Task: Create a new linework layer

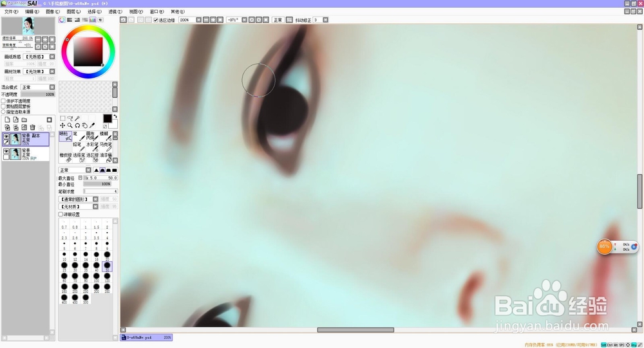Action: click(x=15, y=120)
